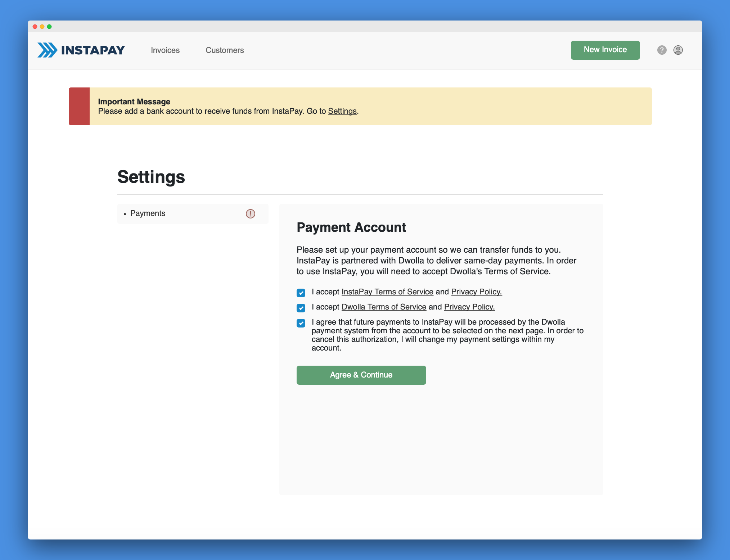Go to the Invoices nav item
The width and height of the screenshot is (730, 560).
click(x=165, y=50)
